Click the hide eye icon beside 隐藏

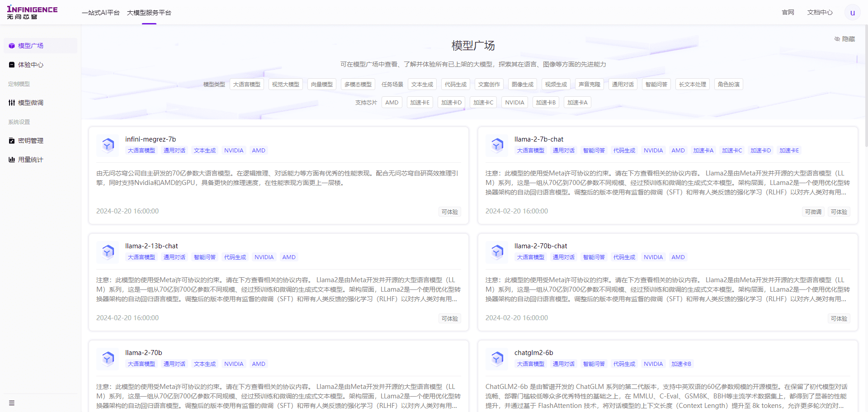coord(837,39)
